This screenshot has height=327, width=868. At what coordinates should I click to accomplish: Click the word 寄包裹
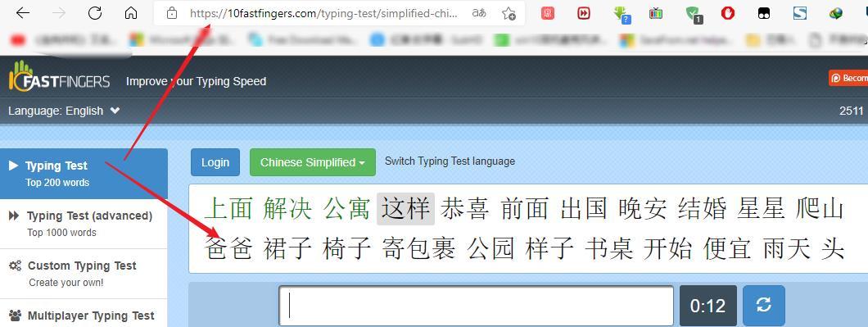point(419,248)
